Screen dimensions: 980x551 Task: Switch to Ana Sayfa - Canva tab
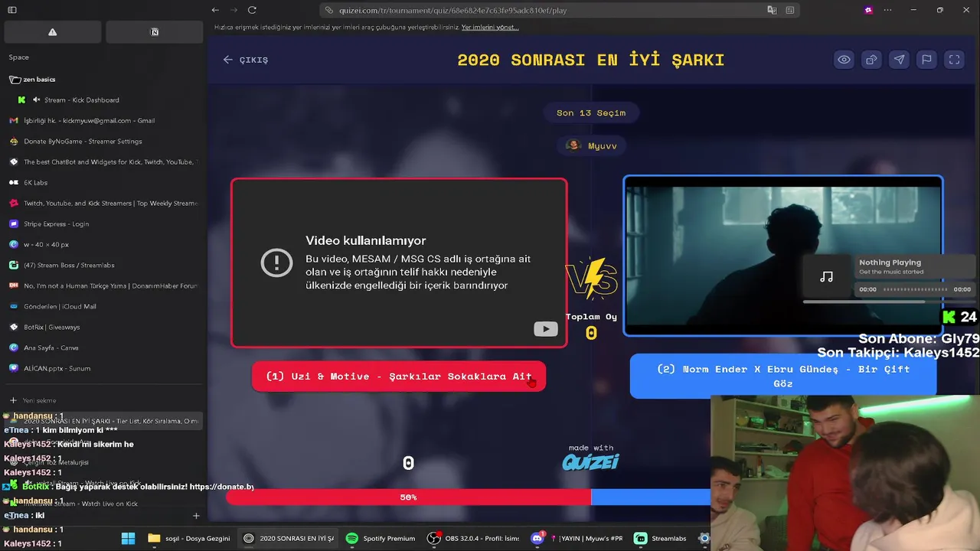point(103,348)
